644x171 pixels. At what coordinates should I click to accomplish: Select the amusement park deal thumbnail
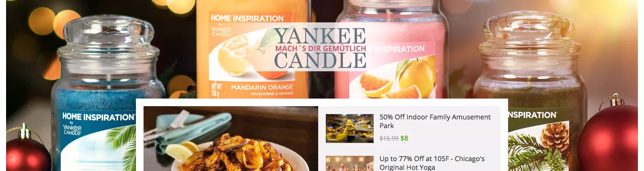point(350,129)
